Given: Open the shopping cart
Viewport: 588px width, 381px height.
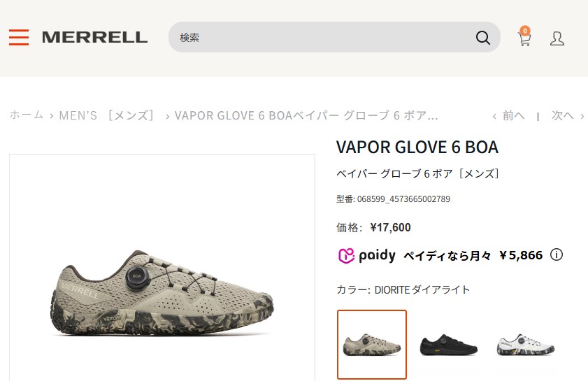Looking at the screenshot, I should click(x=524, y=39).
